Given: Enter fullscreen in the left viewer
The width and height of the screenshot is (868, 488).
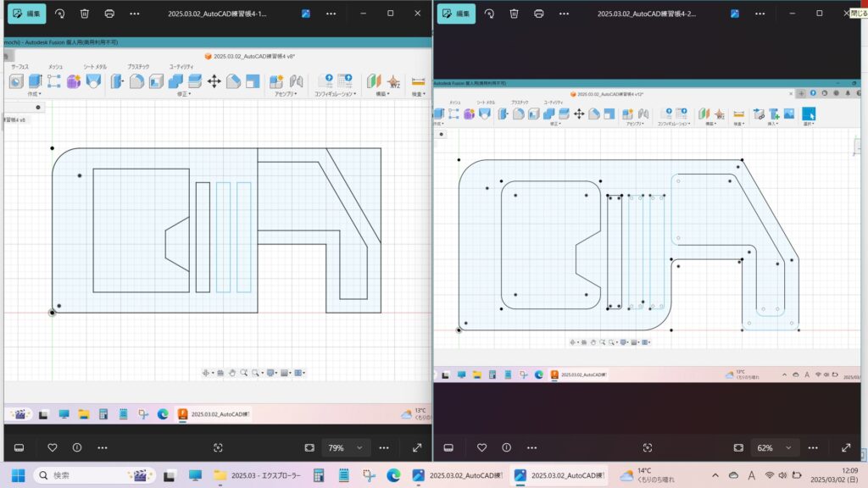Looking at the screenshot, I should 417,447.
